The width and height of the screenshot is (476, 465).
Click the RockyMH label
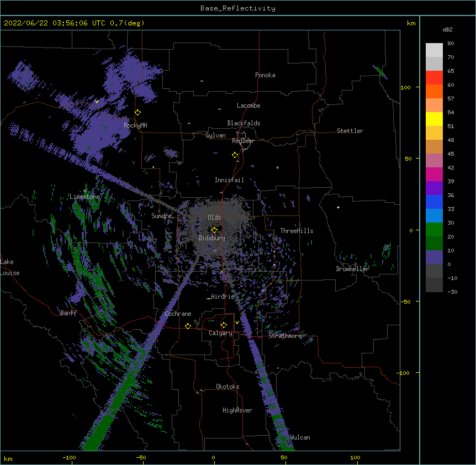135,125
